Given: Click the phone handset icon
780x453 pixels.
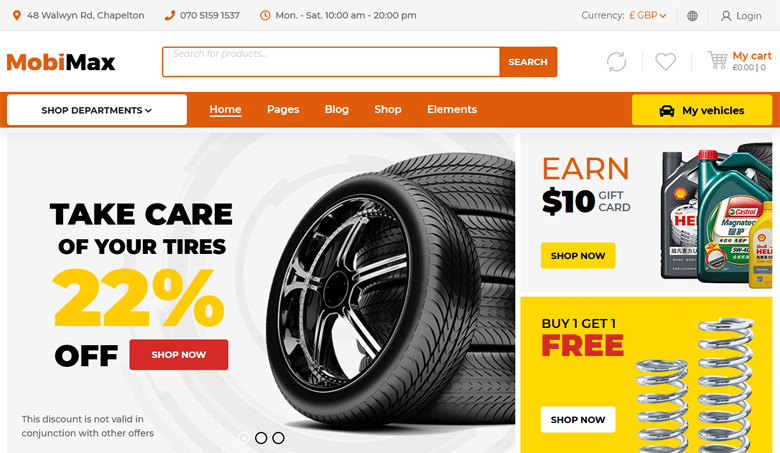Looking at the screenshot, I should point(170,15).
